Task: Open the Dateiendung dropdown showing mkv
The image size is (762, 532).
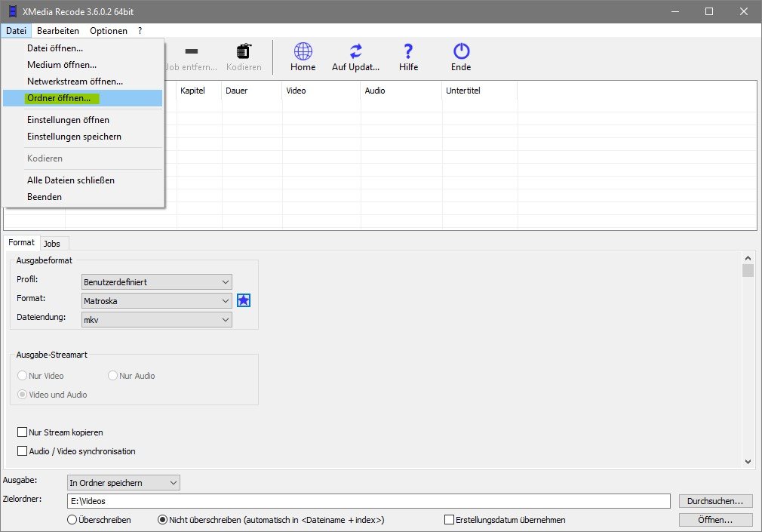Action: pos(156,319)
